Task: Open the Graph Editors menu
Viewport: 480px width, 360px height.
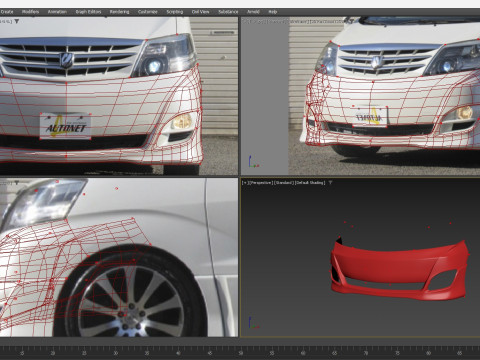Action: click(x=88, y=12)
